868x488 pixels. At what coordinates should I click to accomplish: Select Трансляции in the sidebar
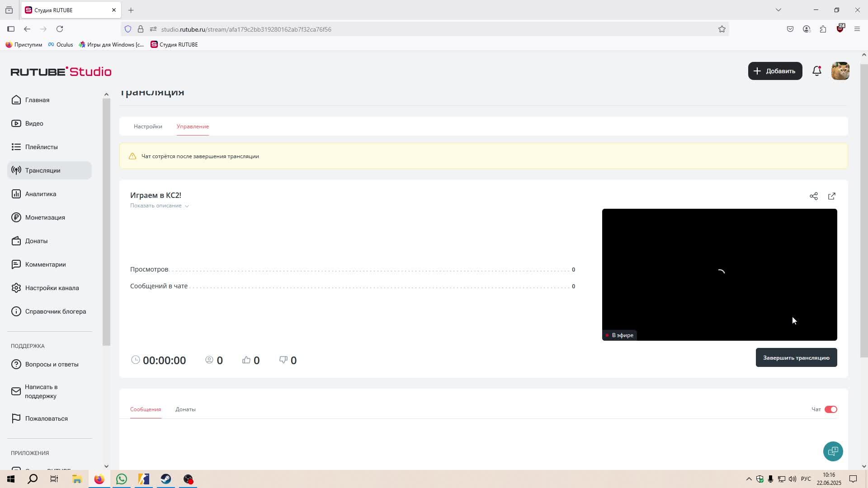click(x=49, y=170)
